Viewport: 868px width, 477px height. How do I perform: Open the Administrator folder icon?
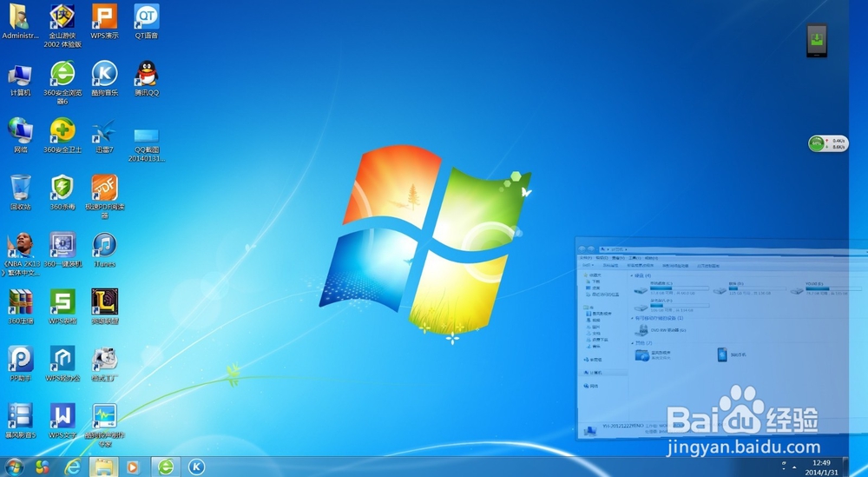[21, 21]
